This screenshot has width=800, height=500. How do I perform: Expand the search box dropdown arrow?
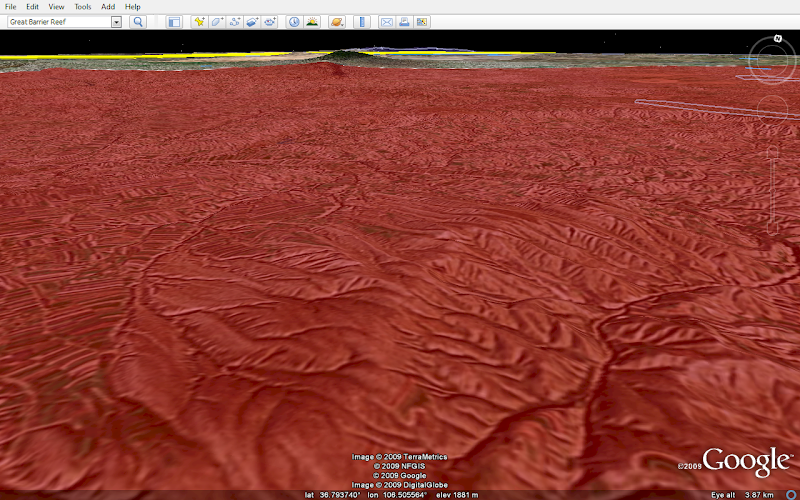coord(116,22)
